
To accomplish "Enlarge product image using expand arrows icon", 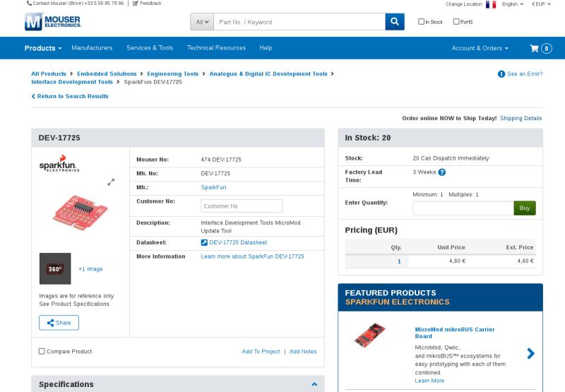I will (111, 182).
